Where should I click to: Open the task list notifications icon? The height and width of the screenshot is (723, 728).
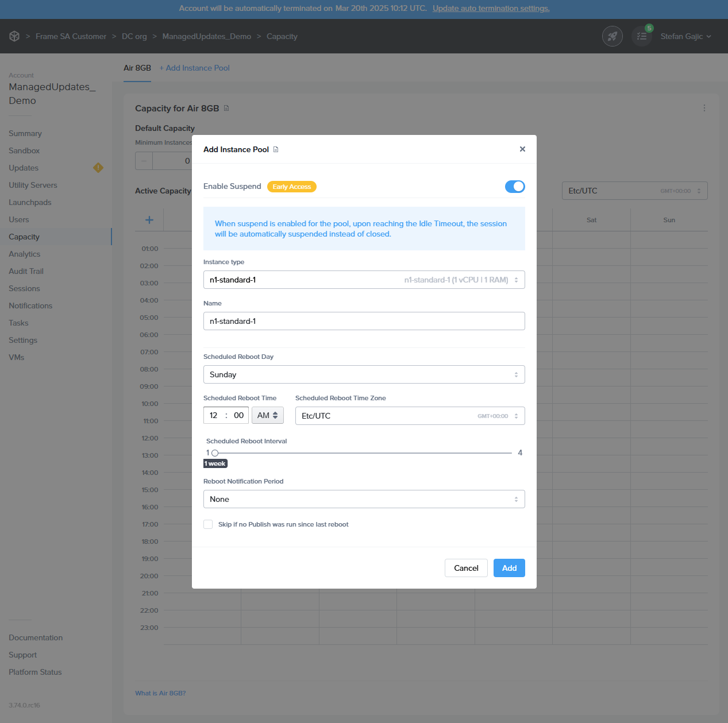642,36
